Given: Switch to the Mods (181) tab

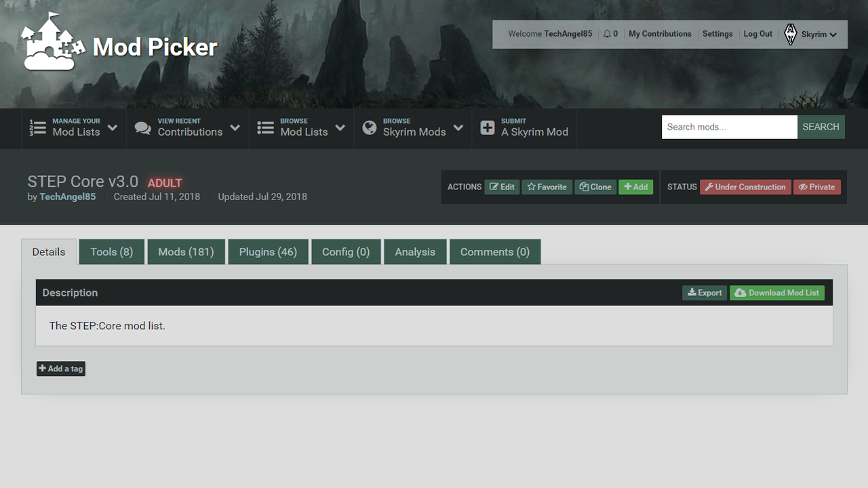Looking at the screenshot, I should click(186, 252).
